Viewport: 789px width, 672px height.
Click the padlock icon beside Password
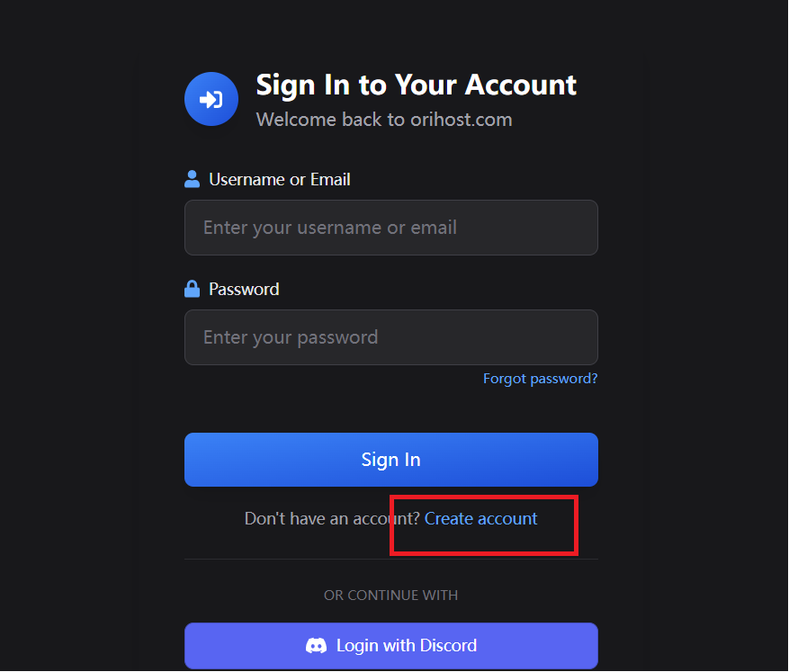[x=192, y=289]
